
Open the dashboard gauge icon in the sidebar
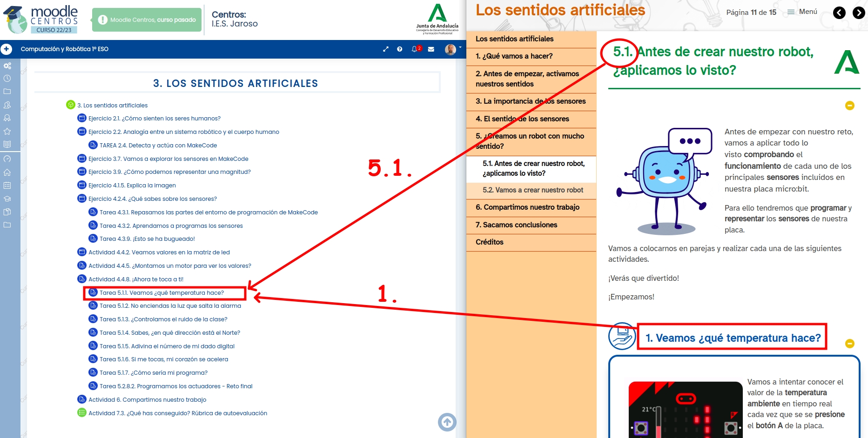tap(7, 159)
